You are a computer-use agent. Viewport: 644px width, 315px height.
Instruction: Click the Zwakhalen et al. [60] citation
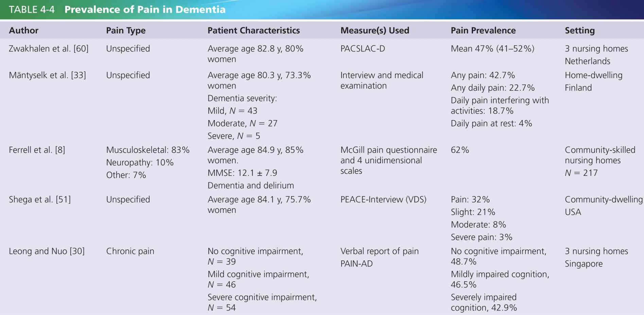[x=49, y=49]
